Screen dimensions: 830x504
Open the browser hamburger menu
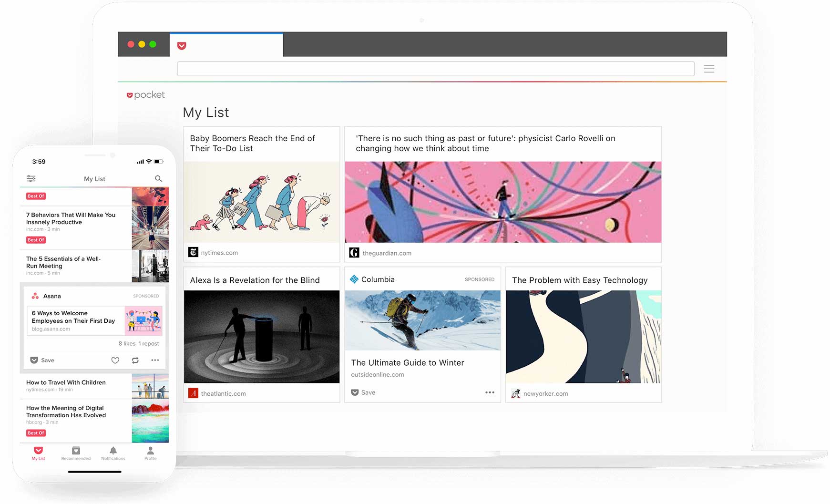click(709, 69)
